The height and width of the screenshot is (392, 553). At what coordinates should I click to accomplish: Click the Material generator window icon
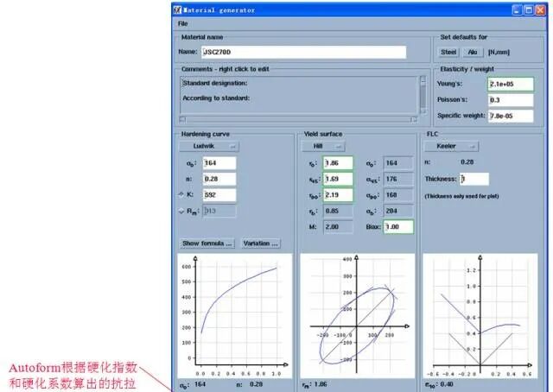point(177,10)
